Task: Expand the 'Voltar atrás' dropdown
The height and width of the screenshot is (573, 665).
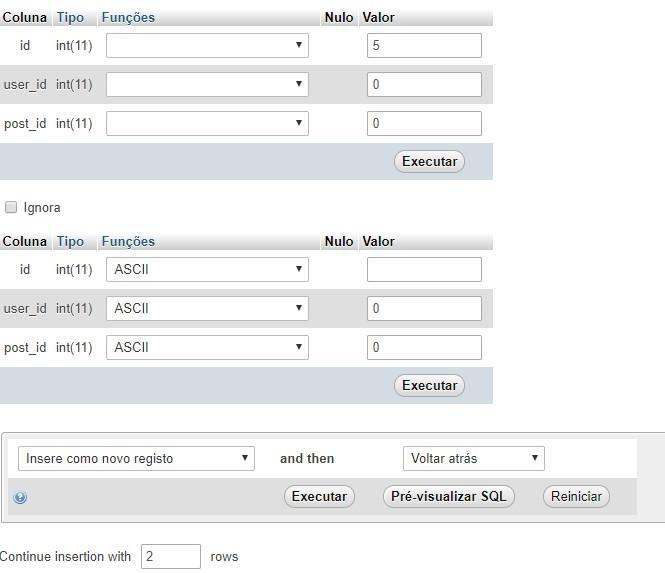Action: pos(473,458)
